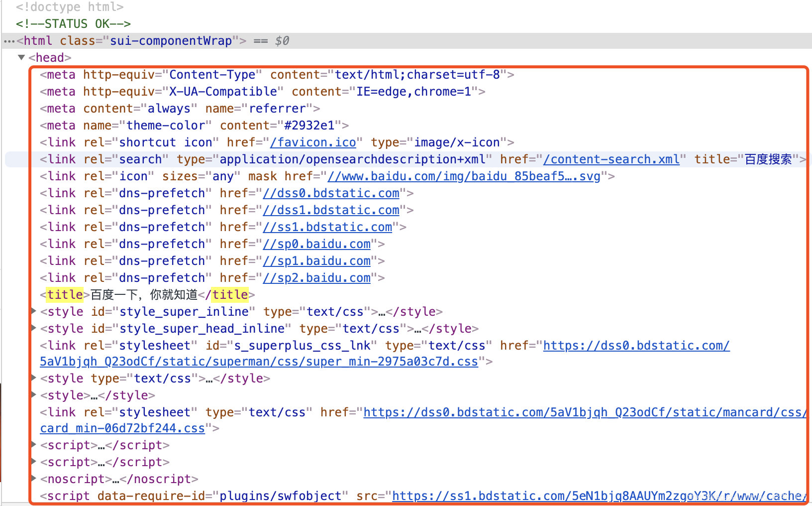Open the /favicon.ico link
The height and width of the screenshot is (506, 812).
[x=313, y=142]
